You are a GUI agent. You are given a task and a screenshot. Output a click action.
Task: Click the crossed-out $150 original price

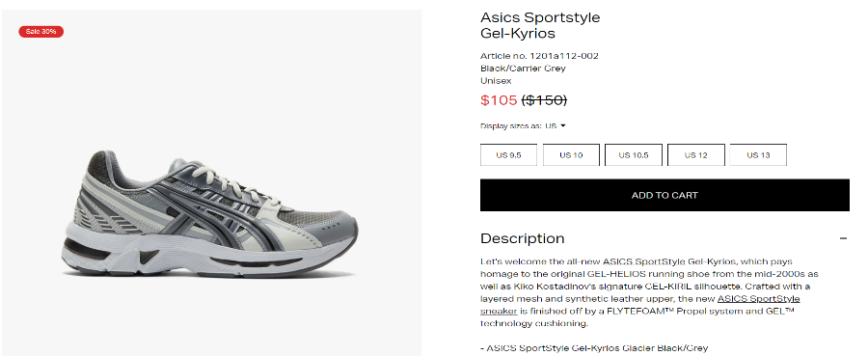point(544,100)
